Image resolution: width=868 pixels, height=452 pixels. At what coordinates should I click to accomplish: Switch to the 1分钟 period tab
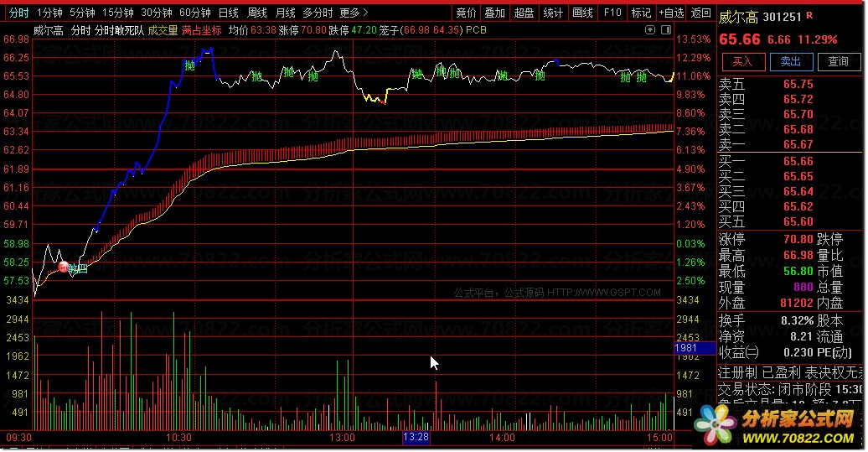(49, 13)
